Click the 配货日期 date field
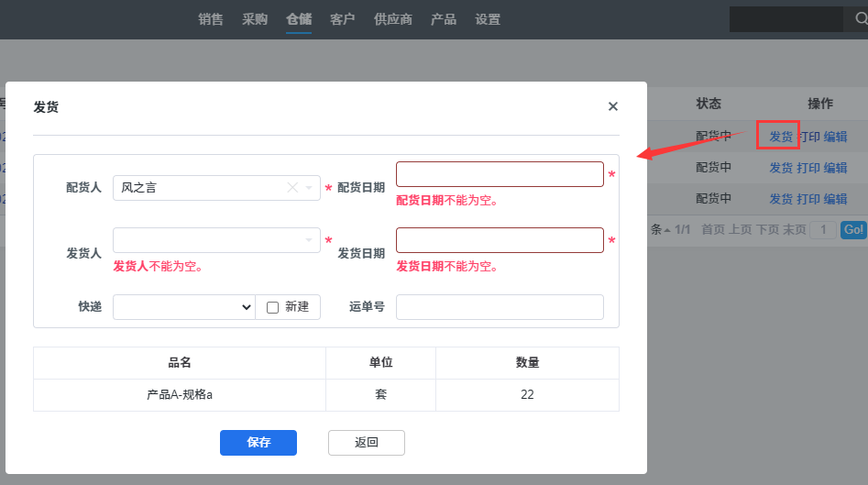This screenshot has height=485, width=868. (x=500, y=174)
